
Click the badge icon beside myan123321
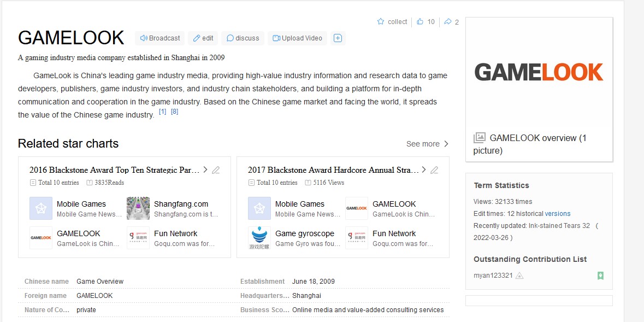tap(519, 276)
